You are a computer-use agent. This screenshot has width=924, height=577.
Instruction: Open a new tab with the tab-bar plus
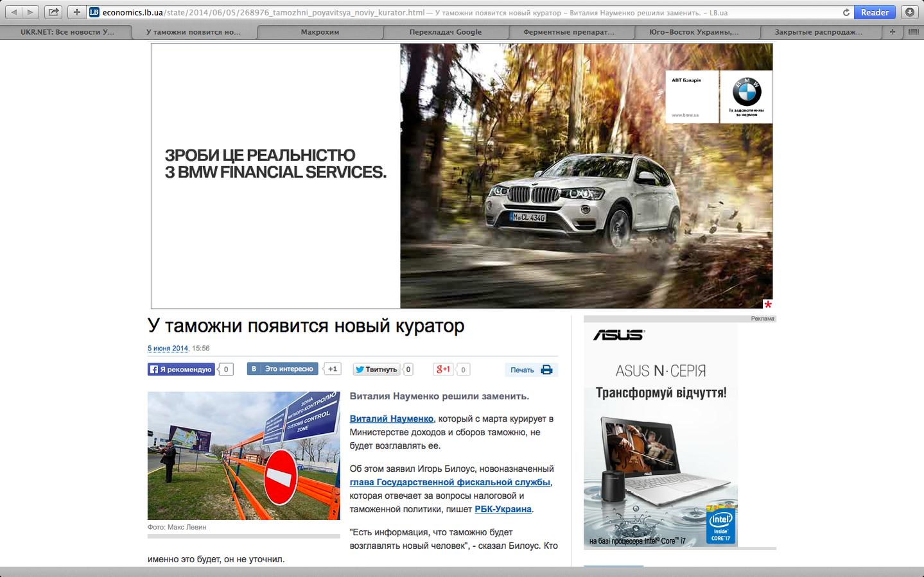(x=893, y=31)
